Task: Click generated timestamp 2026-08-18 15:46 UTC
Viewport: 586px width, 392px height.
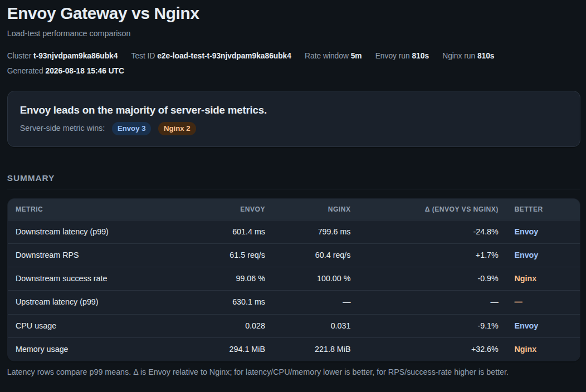Action: 85,71
